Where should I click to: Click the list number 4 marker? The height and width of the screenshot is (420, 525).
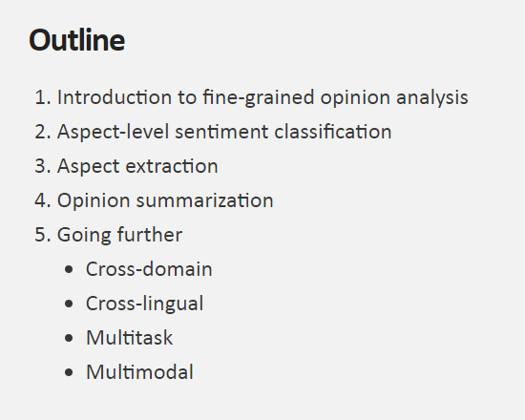43,200
